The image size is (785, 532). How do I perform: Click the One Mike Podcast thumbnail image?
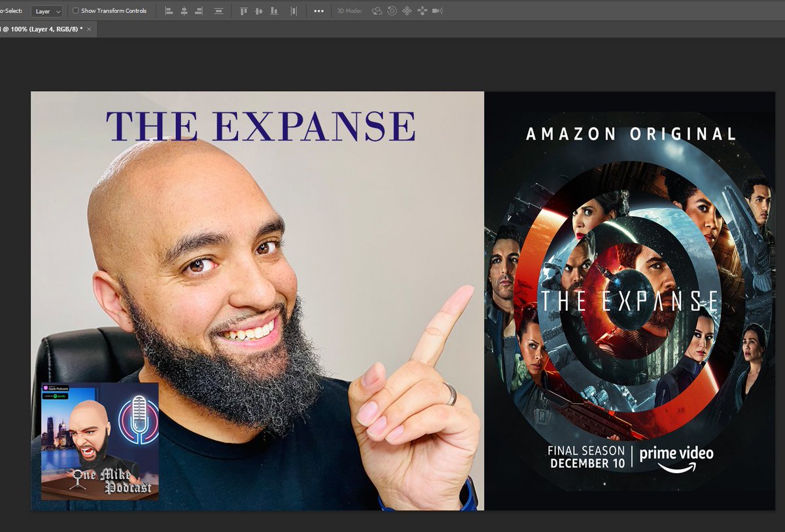(100, 442)
